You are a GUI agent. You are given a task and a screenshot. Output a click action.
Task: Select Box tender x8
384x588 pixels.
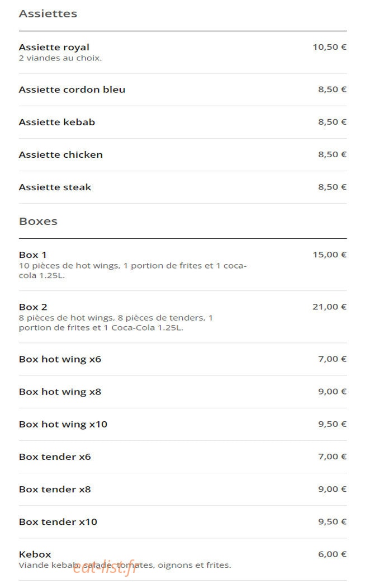point(183,490)
